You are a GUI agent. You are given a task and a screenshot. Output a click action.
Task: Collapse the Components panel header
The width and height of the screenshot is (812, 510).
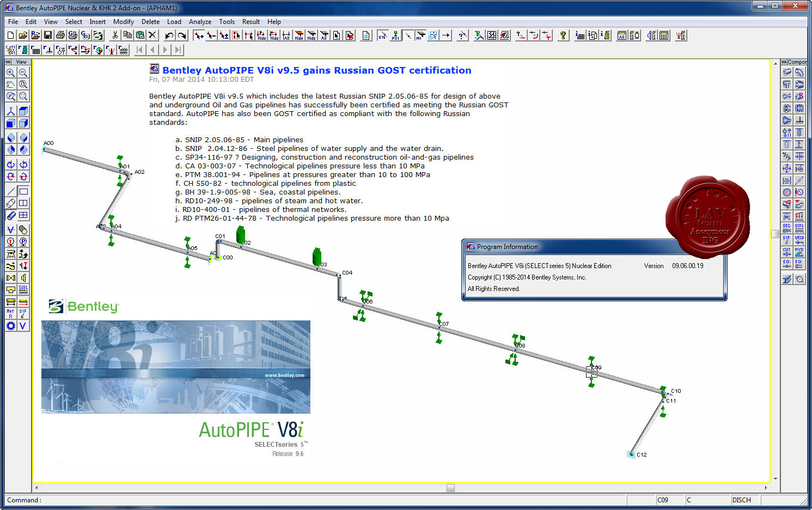pyautogui.click(x=784, y=62)
